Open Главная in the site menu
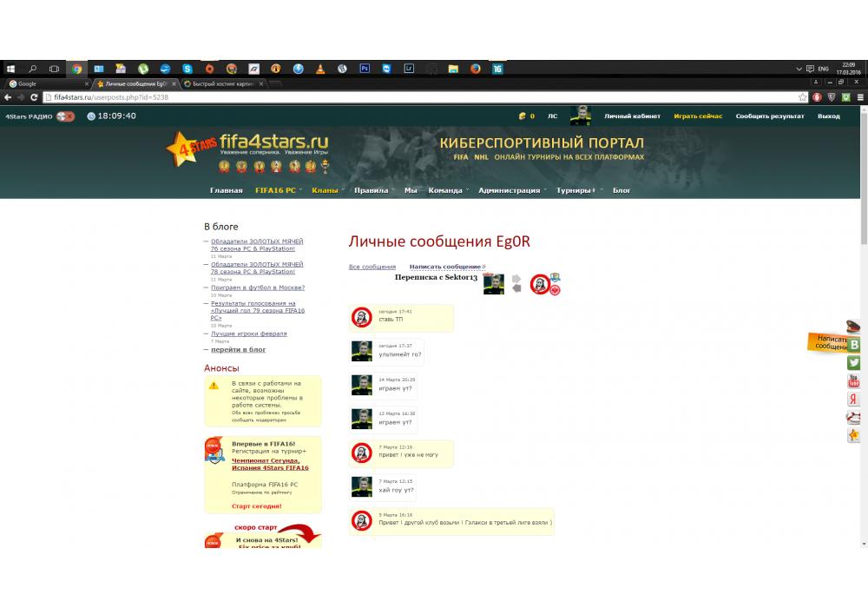Screen dimensions: 868x608 (226, 190)
